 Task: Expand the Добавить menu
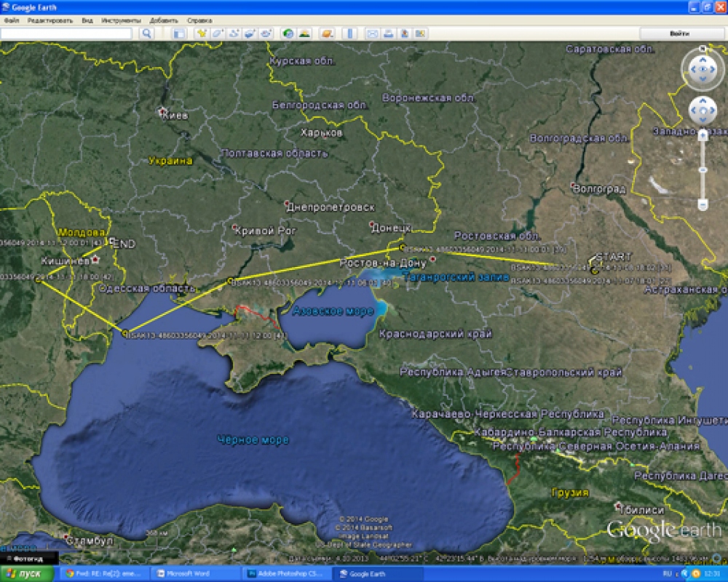pyautogui.click(x=164, y=20)
